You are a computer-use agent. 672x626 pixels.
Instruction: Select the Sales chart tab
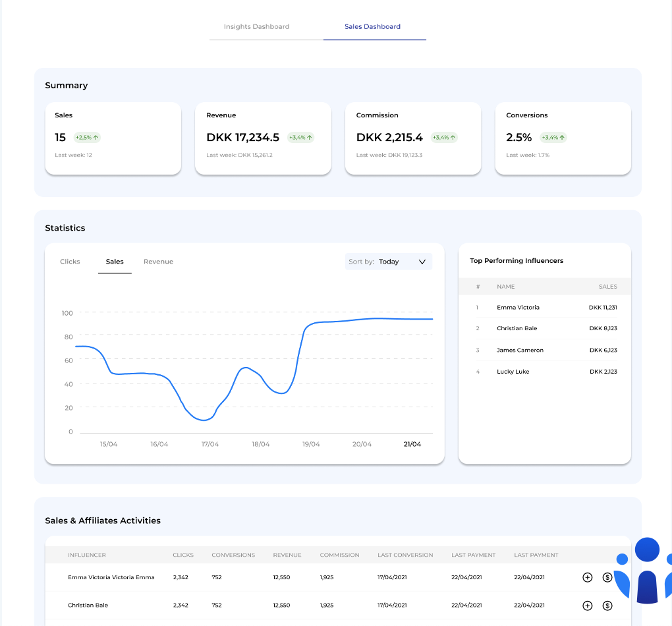[115, 262]
